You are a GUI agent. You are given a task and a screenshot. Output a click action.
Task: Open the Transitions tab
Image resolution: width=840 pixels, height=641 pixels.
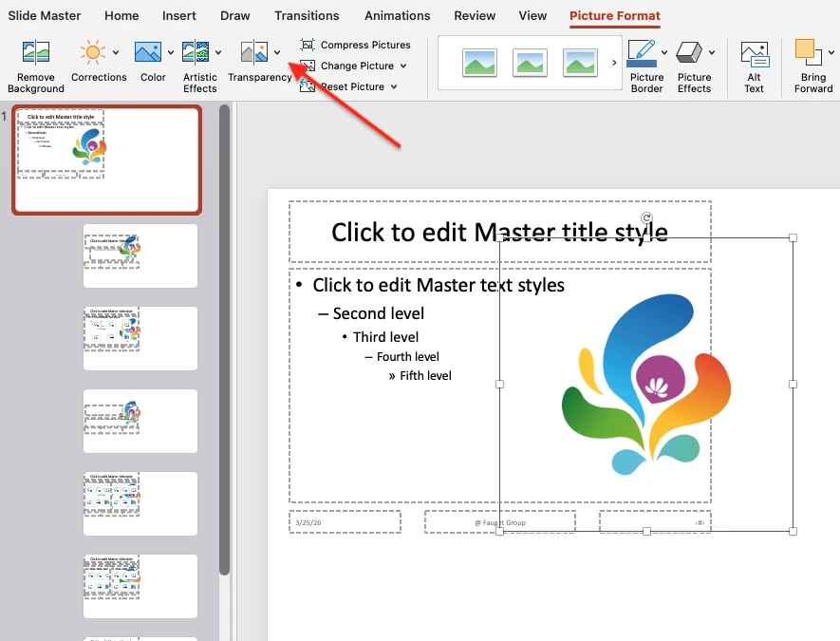tap(307, 15)
